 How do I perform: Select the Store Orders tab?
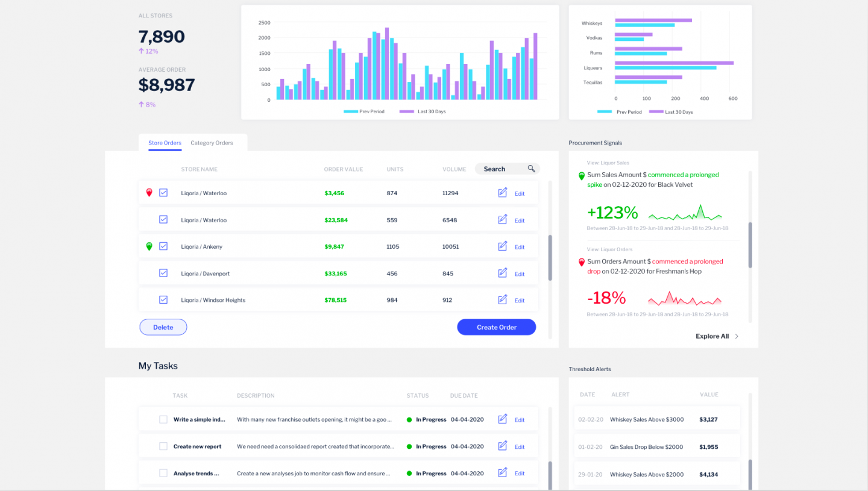coord(165,143)
